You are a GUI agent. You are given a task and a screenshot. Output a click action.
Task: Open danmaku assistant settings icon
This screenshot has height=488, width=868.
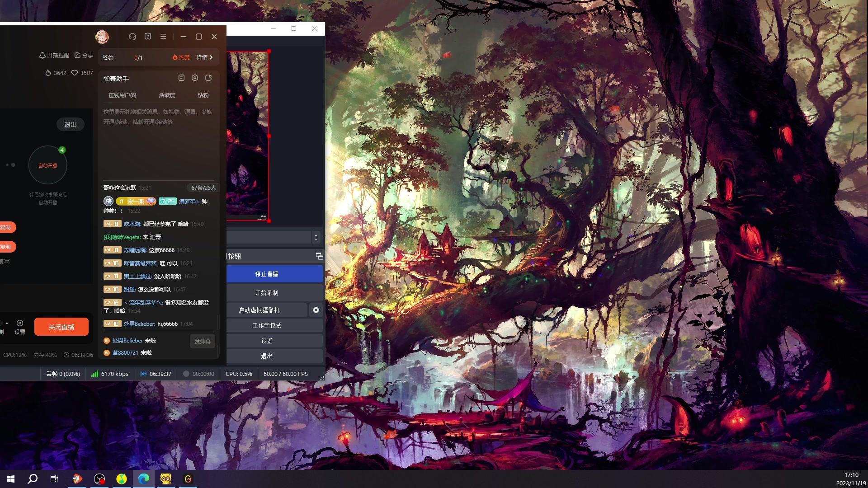195,78
